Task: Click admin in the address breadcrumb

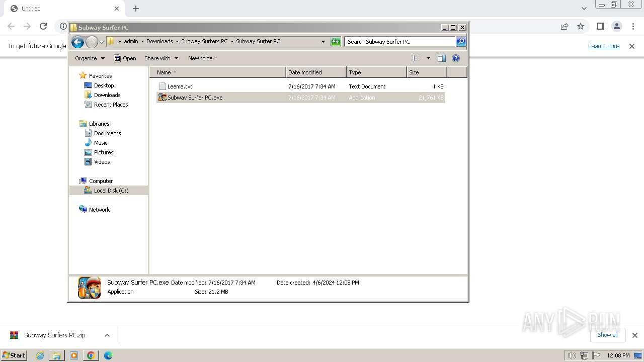Action: (x=131, y=41)
